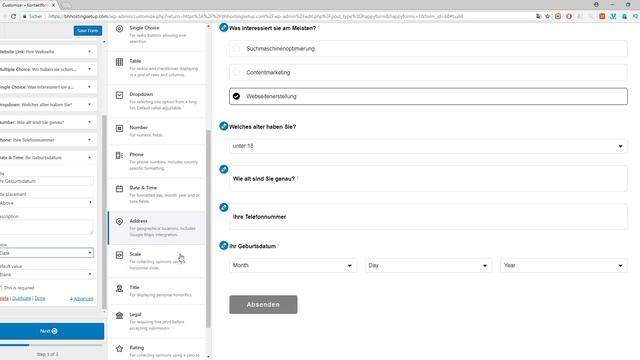Click the form builder panel scrollbar

[x=104, y=212]
